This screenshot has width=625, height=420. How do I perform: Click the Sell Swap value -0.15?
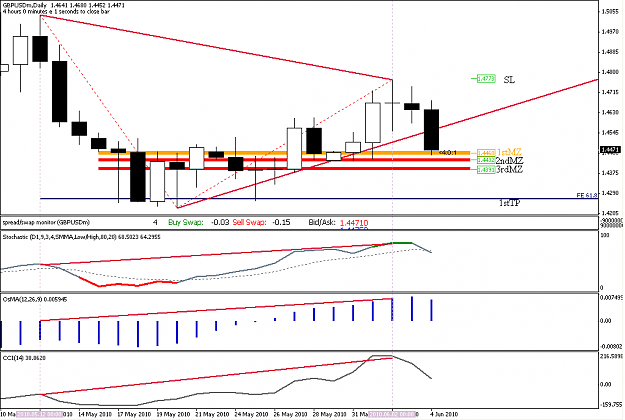click(281, 222)
